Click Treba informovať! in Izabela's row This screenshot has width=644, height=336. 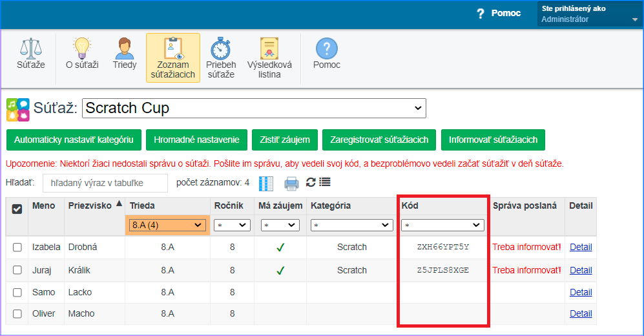(x=526, y=247)
